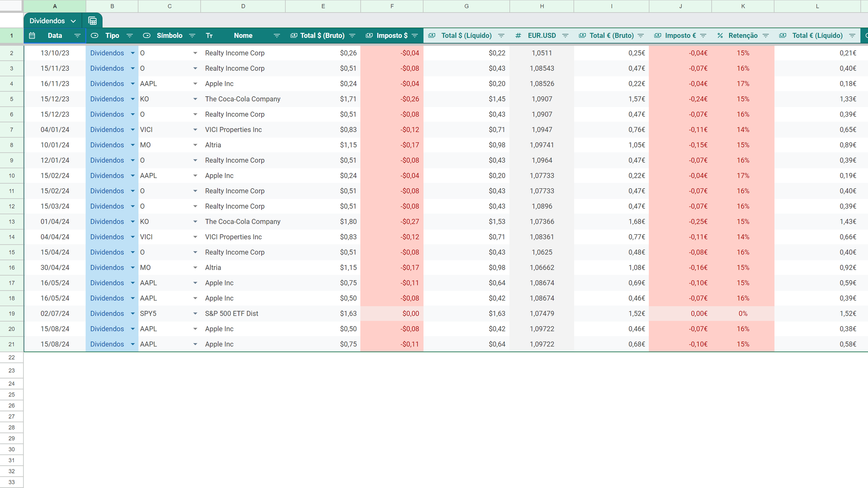The width and height of the screenshot is (868, 488).
Task: Click the filter icon for Total $ (Bruto)
Action: click(x=352, y=36)
